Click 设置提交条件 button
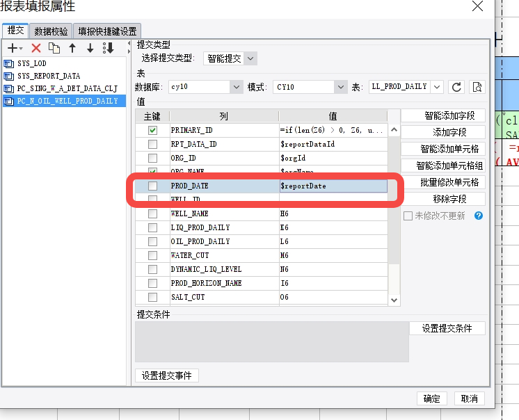Image resolution: width=519 pixels, height=420 pixels. [x=447, y=328]
